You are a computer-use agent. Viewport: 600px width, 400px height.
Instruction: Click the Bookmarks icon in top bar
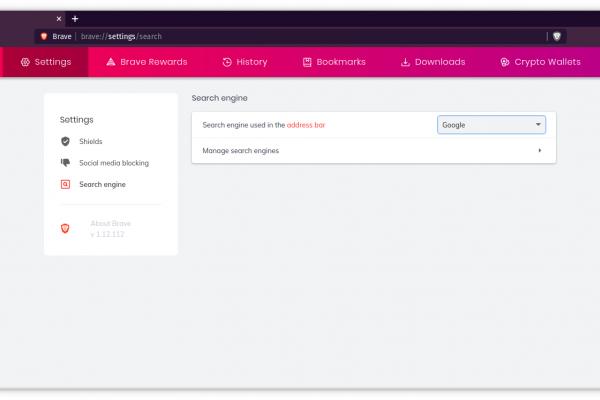pos(307,62)
